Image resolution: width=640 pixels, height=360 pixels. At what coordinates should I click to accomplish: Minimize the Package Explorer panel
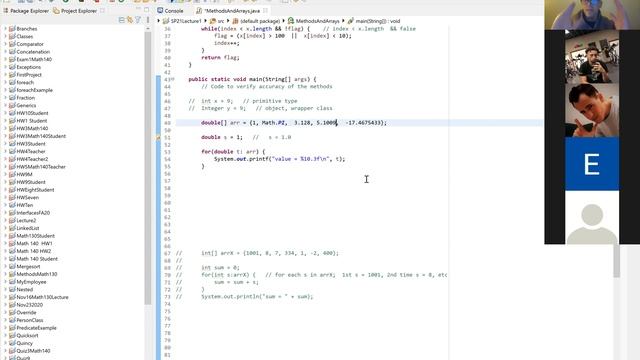[x=138, y=9]
